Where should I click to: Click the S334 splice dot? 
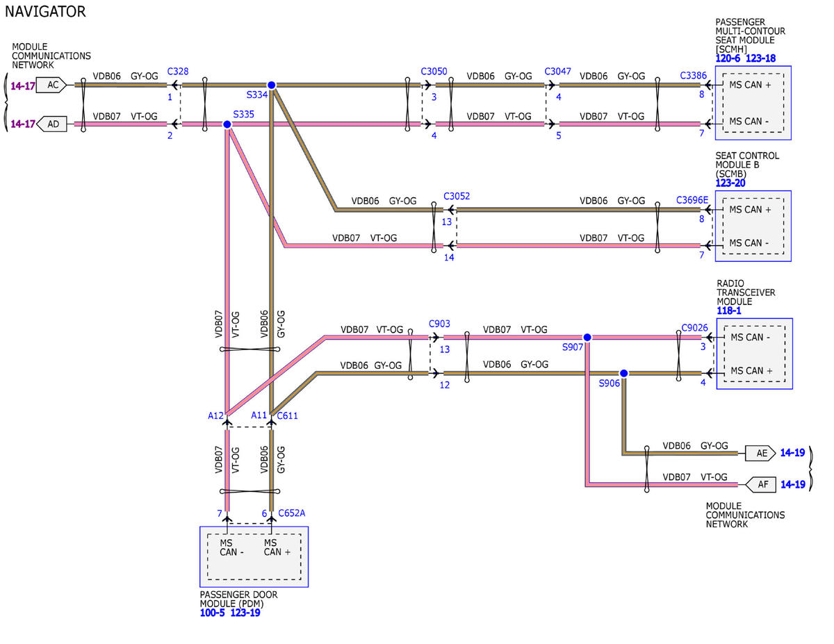[x=272, y=85]
